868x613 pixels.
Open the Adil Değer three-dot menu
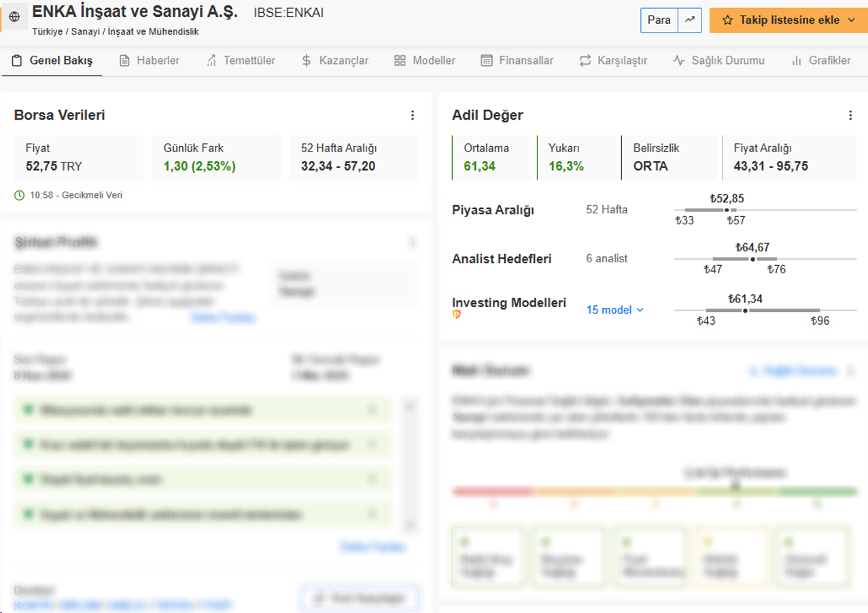[850, 116]
